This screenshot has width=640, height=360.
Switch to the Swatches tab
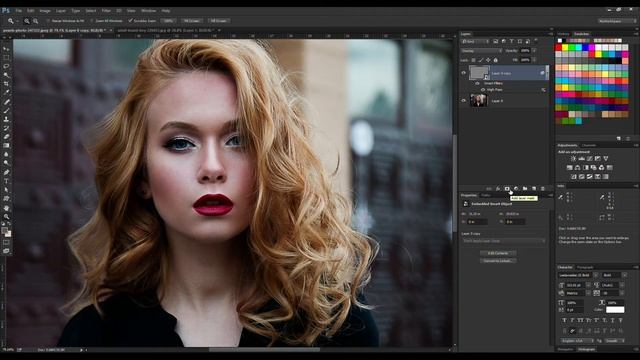[x=582, y=34]
